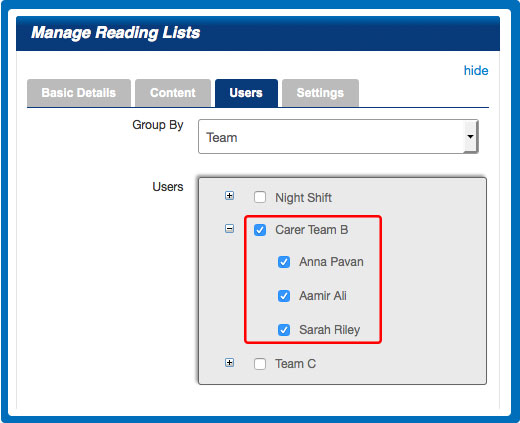Open the Group By dropdown arrow
Screen dimensions: 520x423
tap(470, 137)
